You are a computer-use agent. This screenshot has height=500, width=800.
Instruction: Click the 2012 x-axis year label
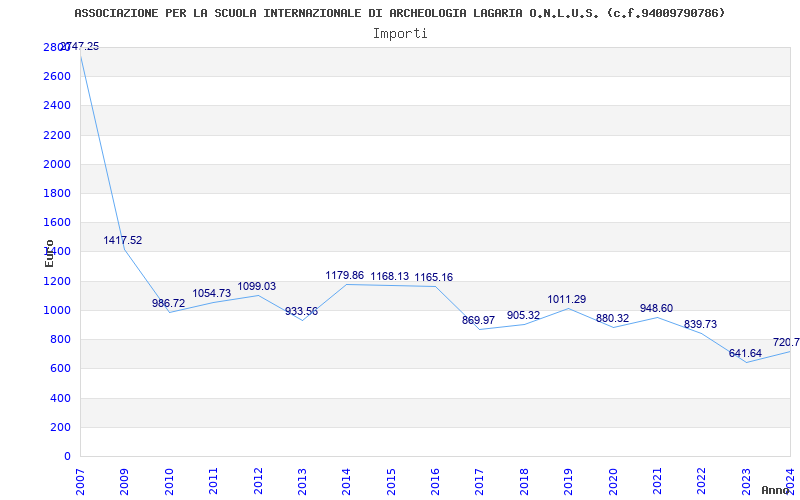(x=258, y=481)
